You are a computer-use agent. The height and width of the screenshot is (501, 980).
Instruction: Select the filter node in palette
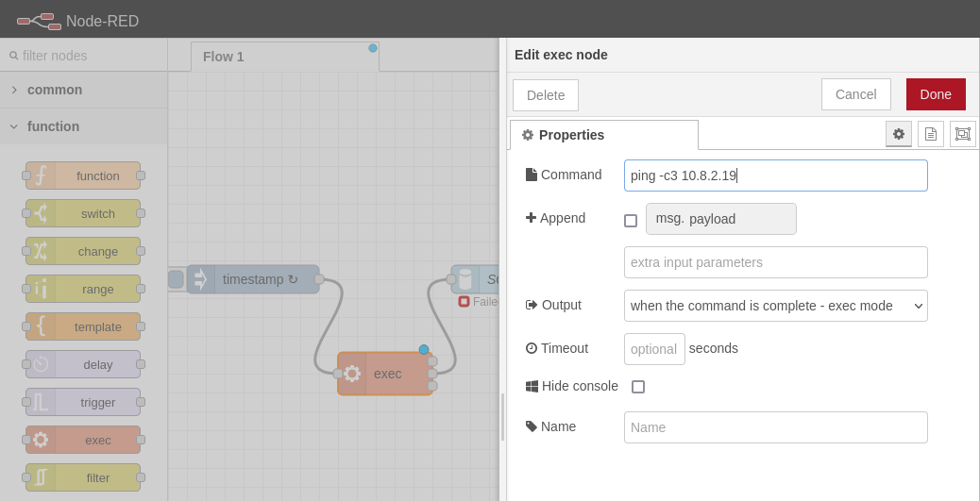coord(83,477)
